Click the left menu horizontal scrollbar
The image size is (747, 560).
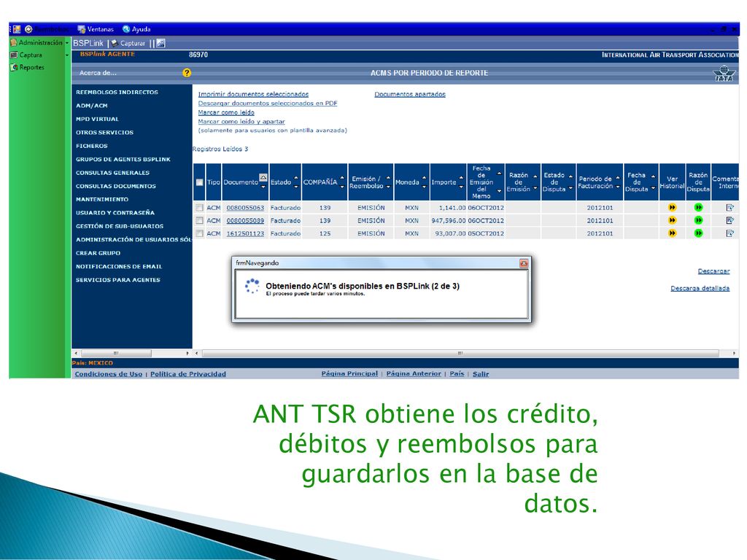pyautogui.click(x=116, y=354)
